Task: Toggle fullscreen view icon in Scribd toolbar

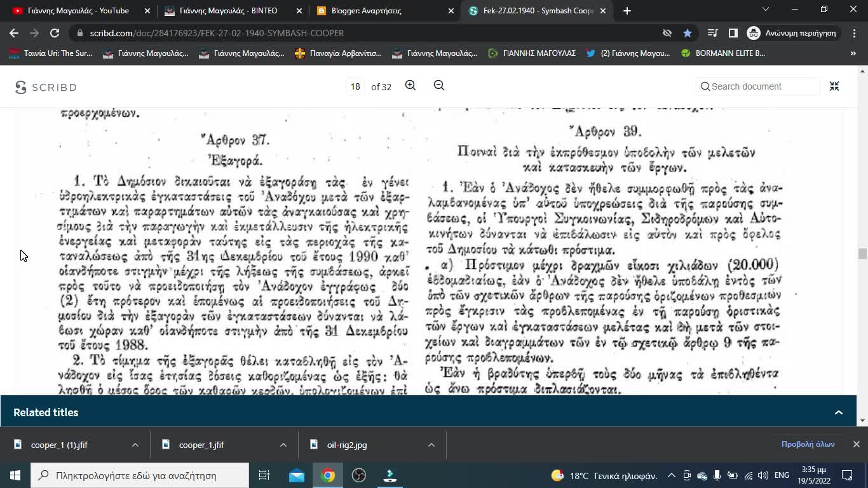Action: (834, 86)
